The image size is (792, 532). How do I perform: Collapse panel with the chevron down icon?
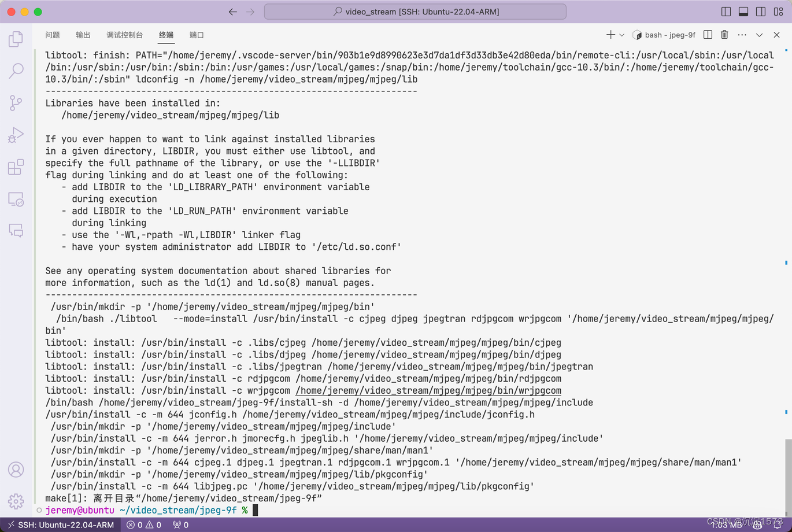pyautogui.click(x=759, y=35)
